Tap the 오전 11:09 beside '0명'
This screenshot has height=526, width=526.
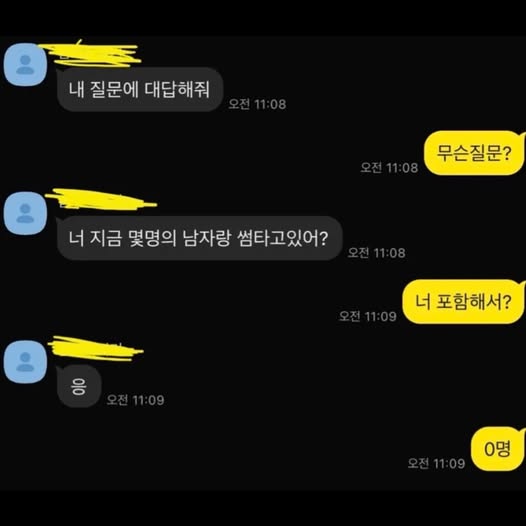click(x=436, y=463)
